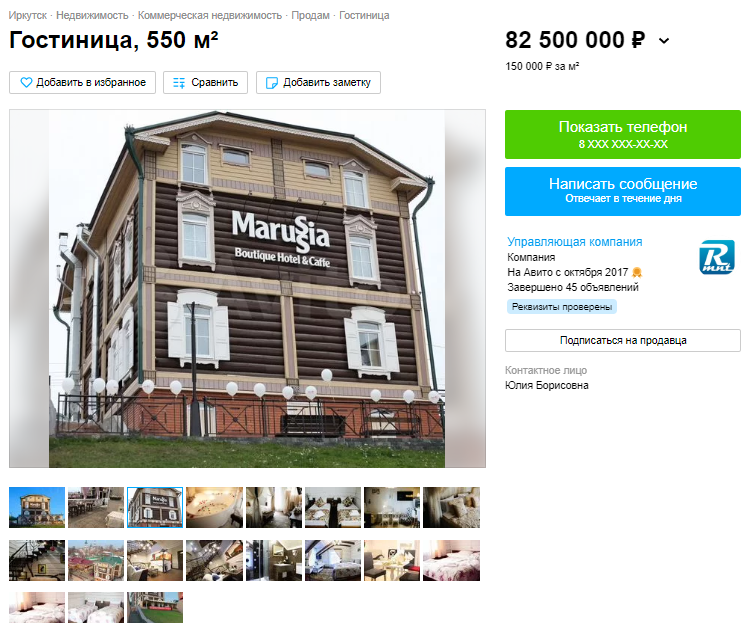Screen dimensions: 749x623
Task: Select the first thumbnail of hotel exterior
Action: (37, 507)
